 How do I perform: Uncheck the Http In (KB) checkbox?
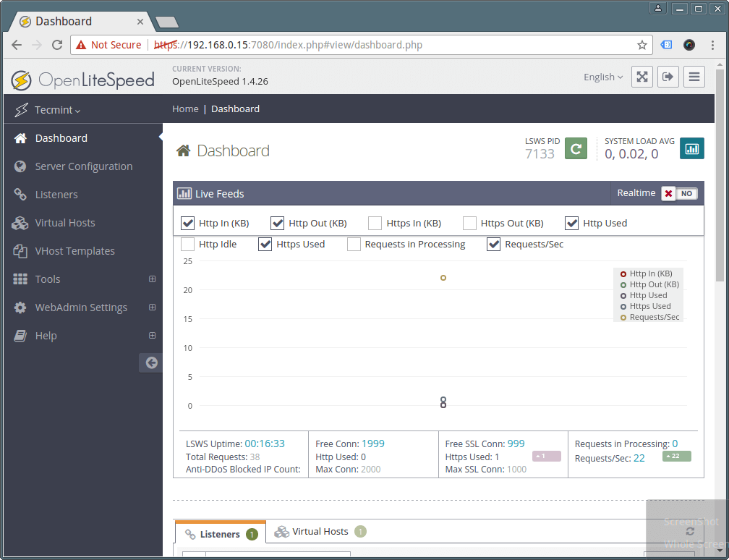pos(187,224)
